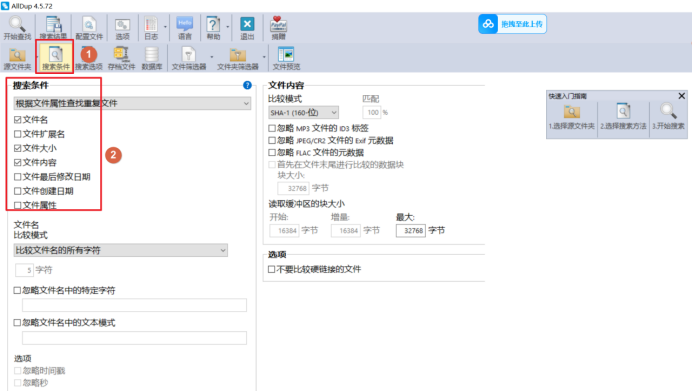Click the 最大 32768 buffer field

click(x=411, y=230)
